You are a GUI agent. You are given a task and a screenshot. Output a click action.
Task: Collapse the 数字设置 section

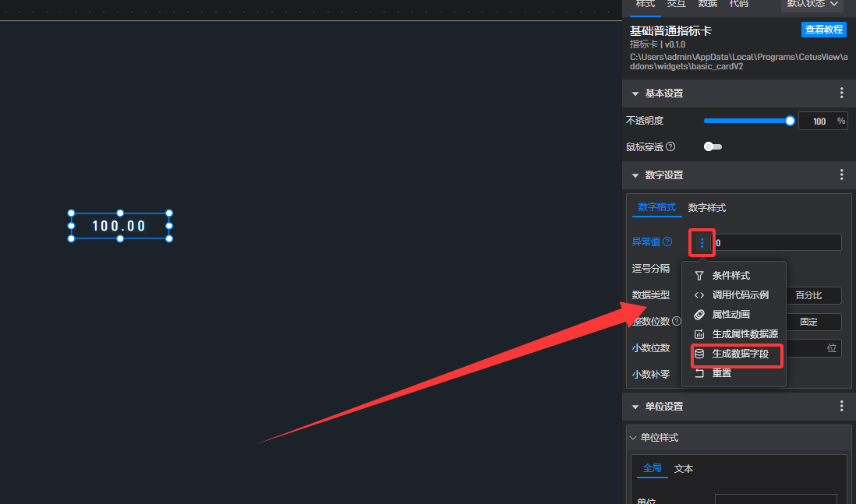(x=635, y=175)
